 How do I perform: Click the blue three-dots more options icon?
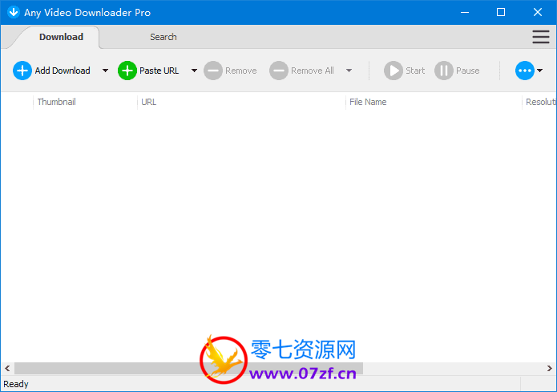tap(524, 71)
